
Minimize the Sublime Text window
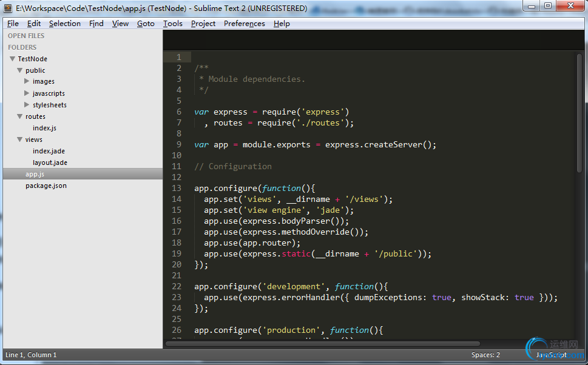tap(532, 6)
